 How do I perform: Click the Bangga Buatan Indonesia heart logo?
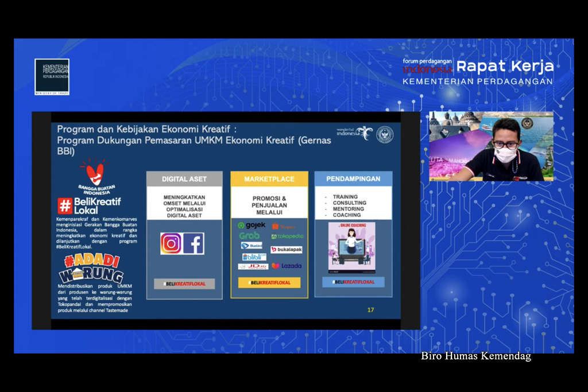pos(96,176)
